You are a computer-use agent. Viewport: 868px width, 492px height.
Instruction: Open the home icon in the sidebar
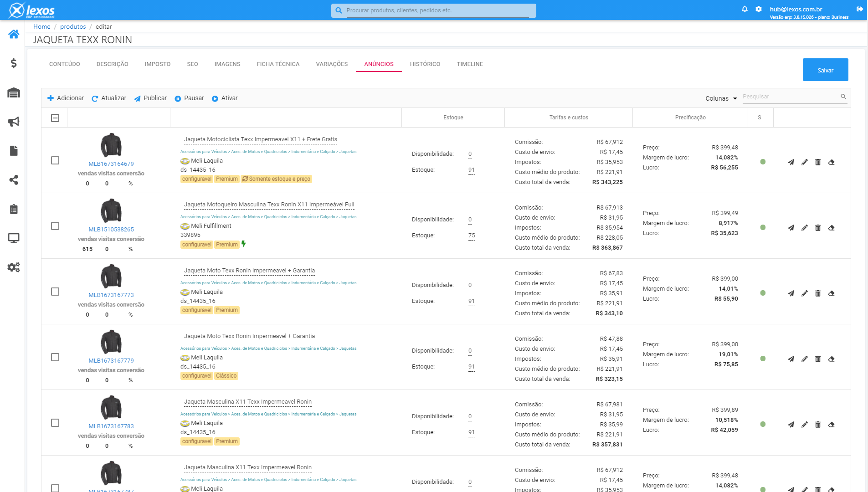(x=14, y=34)
